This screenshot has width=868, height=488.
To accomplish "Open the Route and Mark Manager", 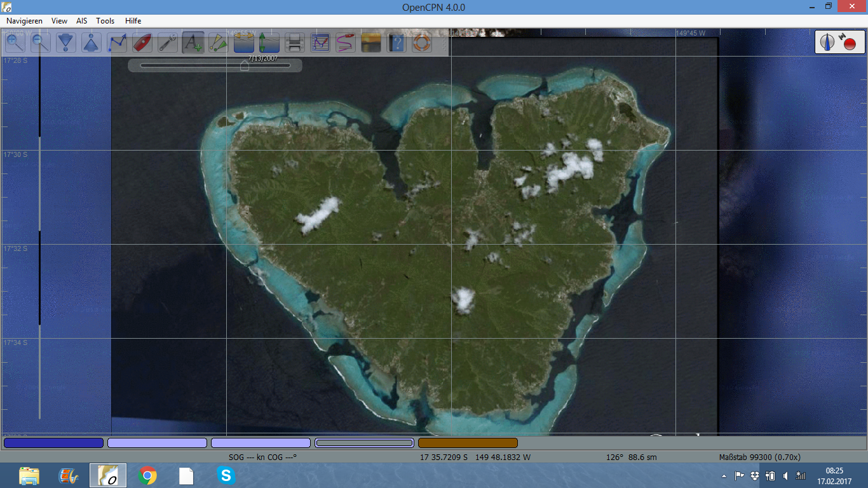I will coord(320,43).
